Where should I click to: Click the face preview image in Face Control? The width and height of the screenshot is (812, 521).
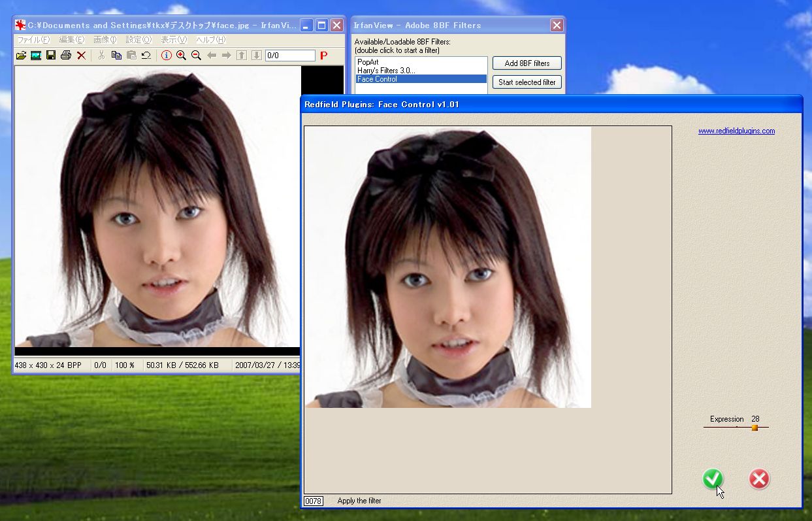(448, 267)
